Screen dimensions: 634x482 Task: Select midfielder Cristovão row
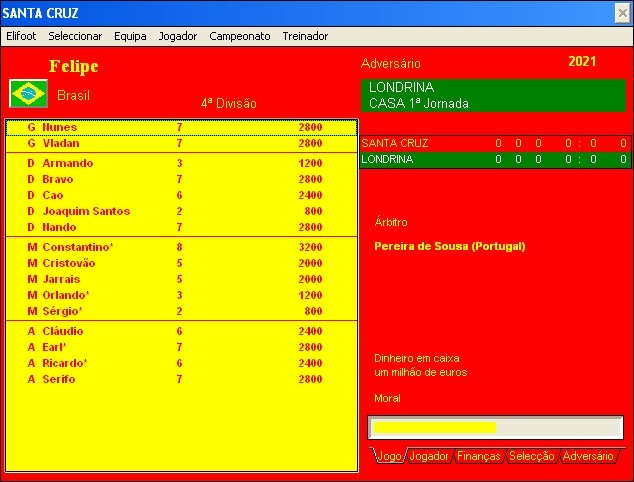181,263
